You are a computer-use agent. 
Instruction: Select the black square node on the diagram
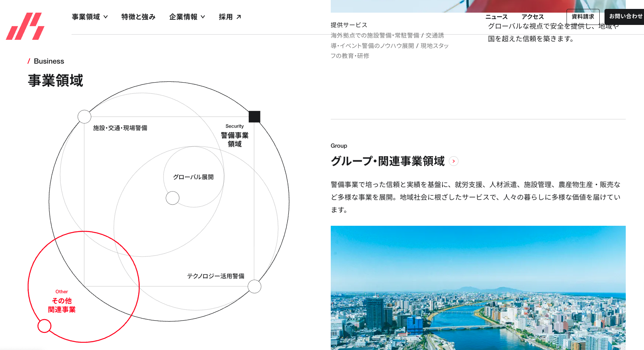coord(254,116)
